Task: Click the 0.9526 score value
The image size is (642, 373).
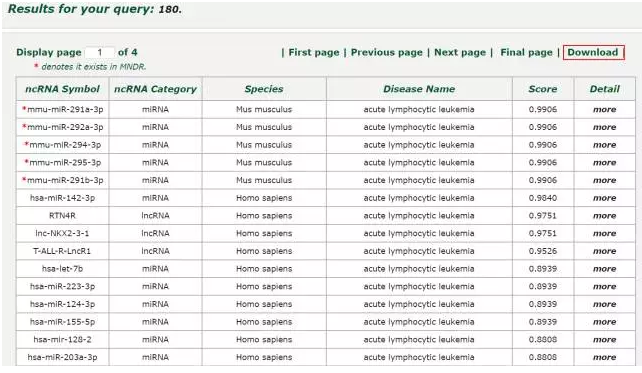Action: coord(543,251)
